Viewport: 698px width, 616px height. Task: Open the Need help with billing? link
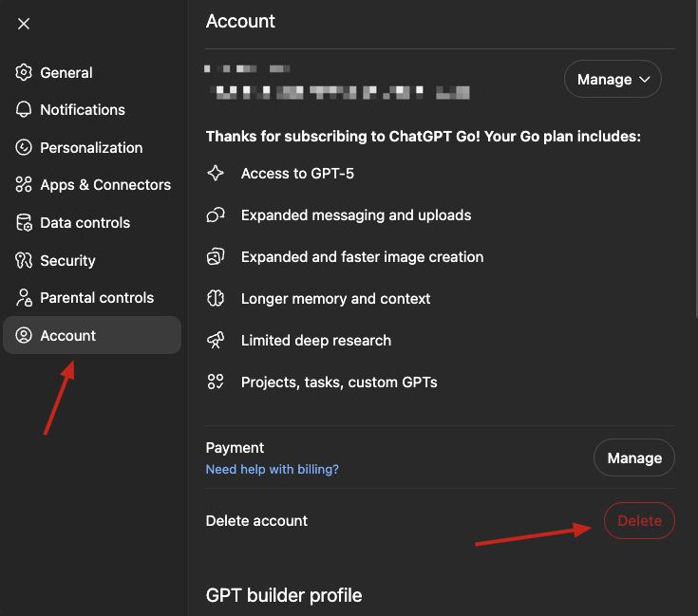(x=272, y=469)
